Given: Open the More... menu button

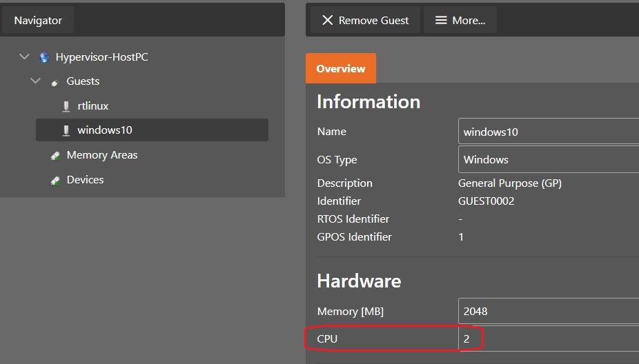Looking at the screenshot, I should pos(460,21).
